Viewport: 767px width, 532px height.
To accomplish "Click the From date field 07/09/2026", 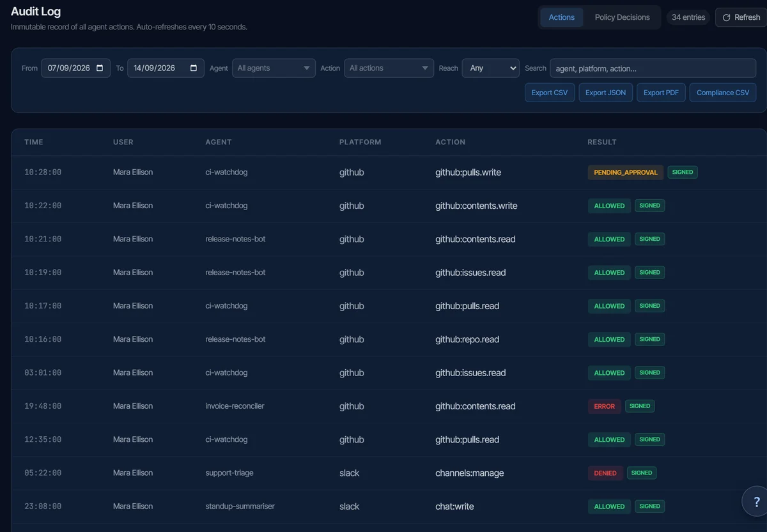I will (x=75, y=68).
